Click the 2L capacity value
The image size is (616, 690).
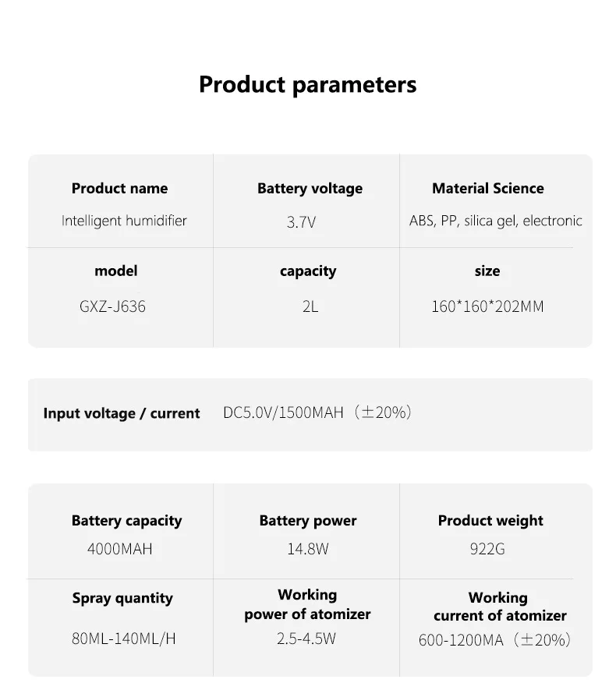click(310, 306)
